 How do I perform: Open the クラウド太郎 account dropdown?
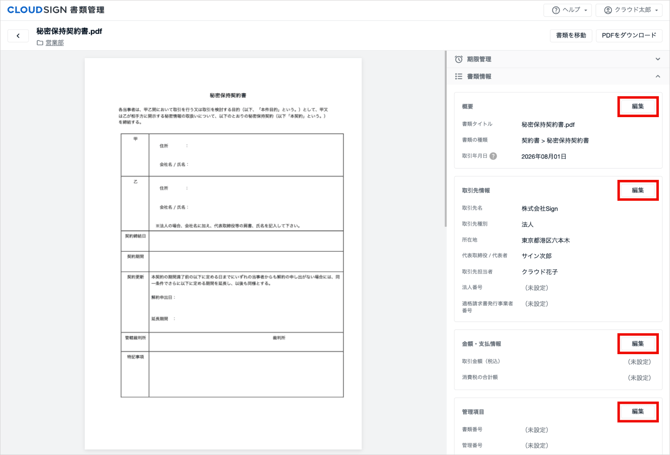click(629, 10)
